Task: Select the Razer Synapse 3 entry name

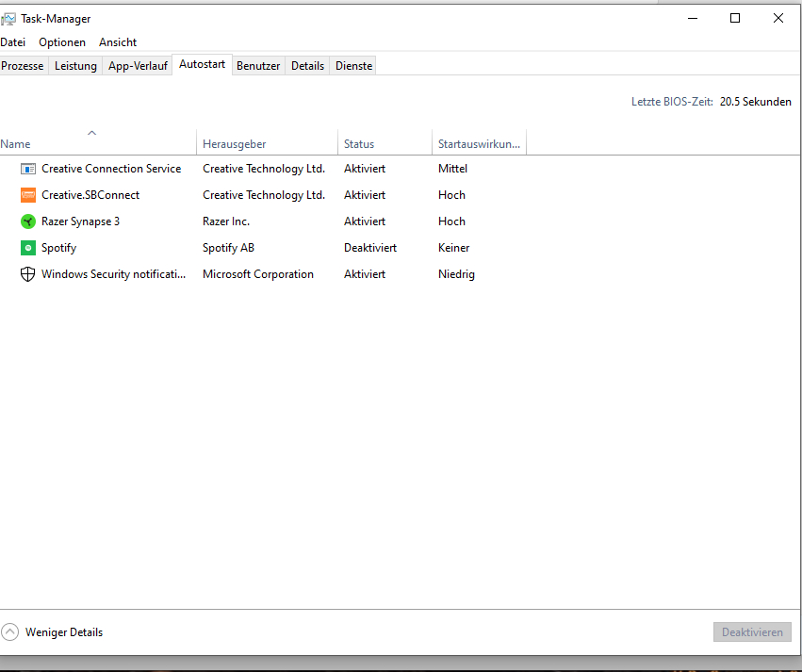Action: pyautogui.click(x=80, y=221)
